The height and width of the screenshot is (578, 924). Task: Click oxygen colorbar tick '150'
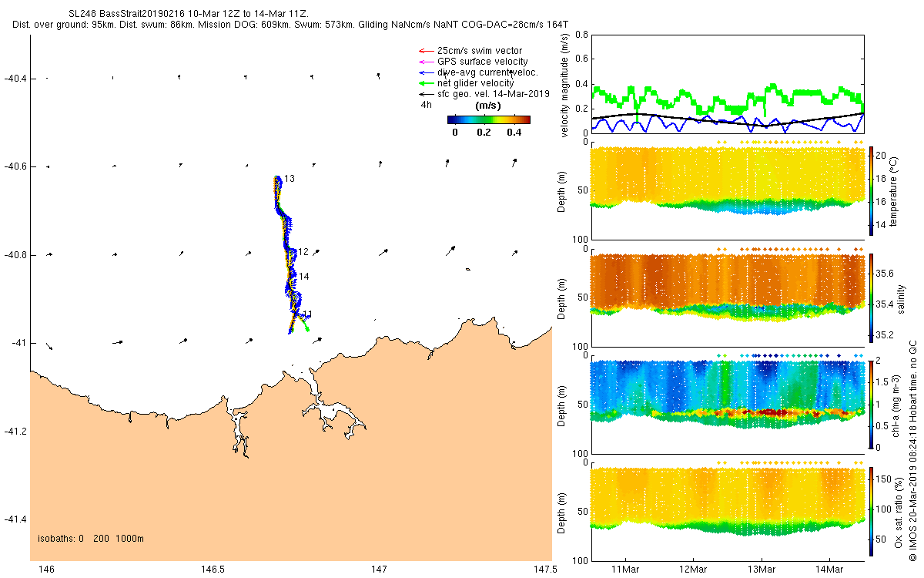click(885, 479)
